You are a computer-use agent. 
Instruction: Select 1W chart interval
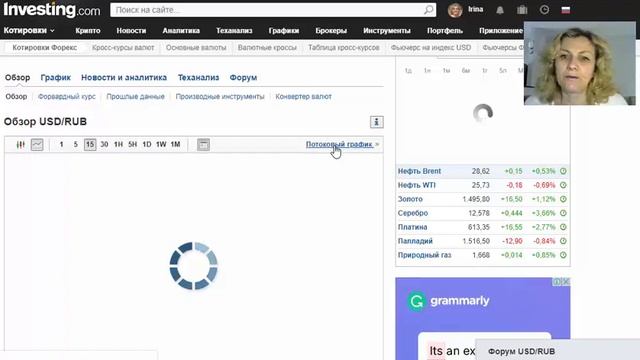[x=161, y=144]
